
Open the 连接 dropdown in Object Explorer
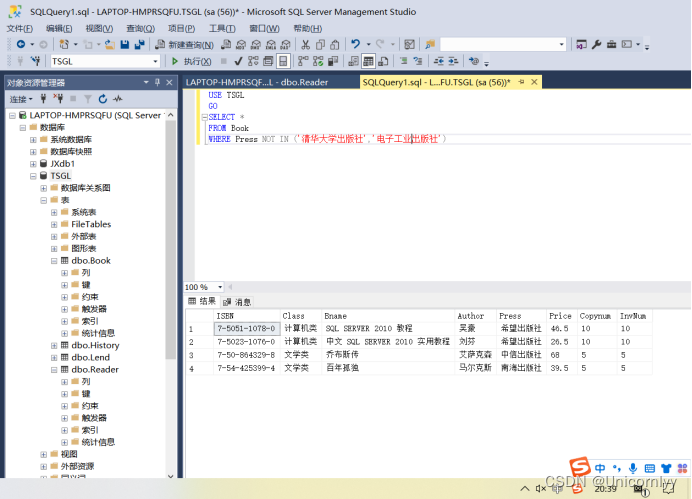(21, 99)
